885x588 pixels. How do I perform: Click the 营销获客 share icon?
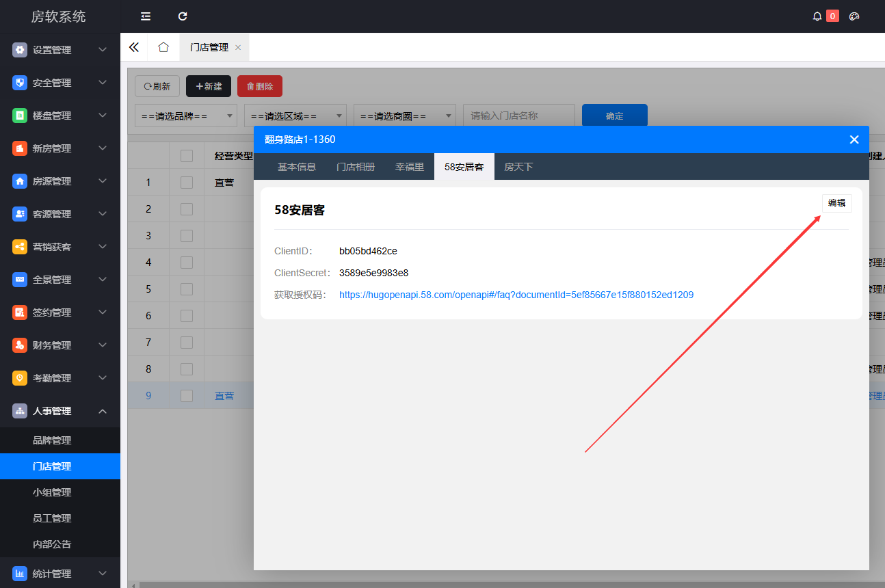coord(20,247)
